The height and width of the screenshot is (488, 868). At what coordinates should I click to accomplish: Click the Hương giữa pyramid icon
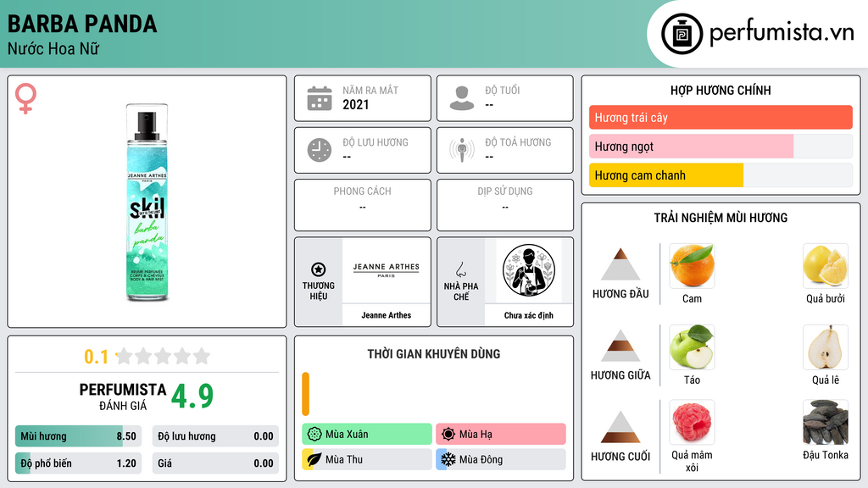click(620, 346)
